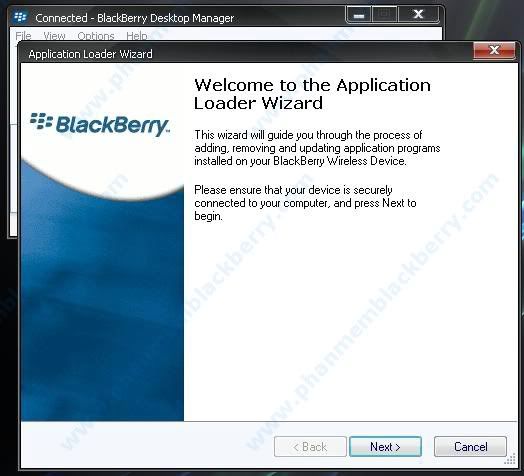The image size is (524, 476).
Task: Click the Next button in the wizard
Action: point(385,447)
